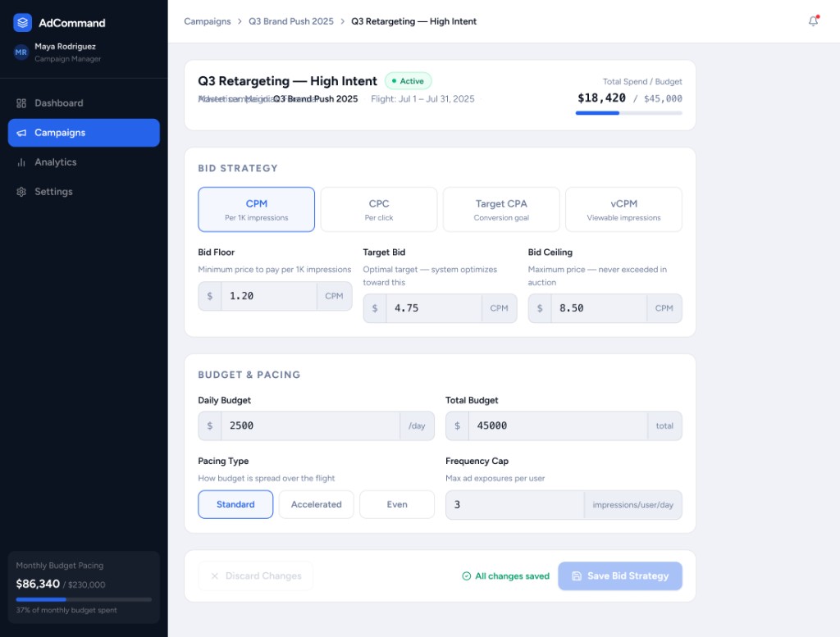Set pacing type to Standard
Image resolution: width=840 pixels, height=637 pixels.
point(235,504)
